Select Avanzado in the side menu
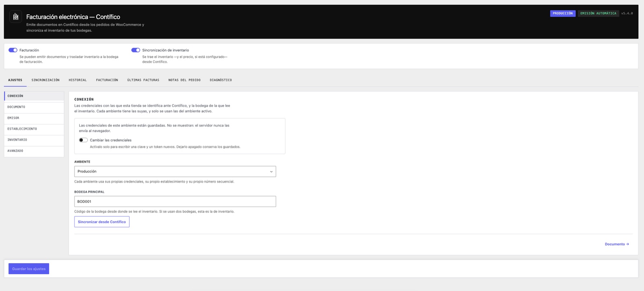The image size is (644, 291). (x=34, y=151)
